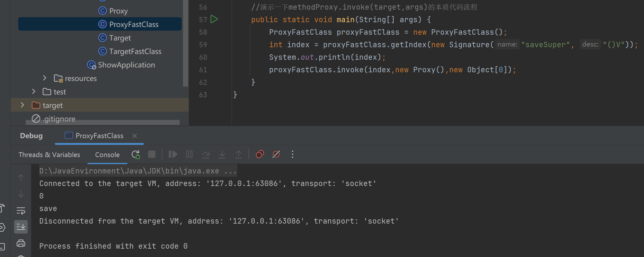Run main method from gutter arrow
The image size is (644, 257).
pyautogui.click(x=214, y=19)
